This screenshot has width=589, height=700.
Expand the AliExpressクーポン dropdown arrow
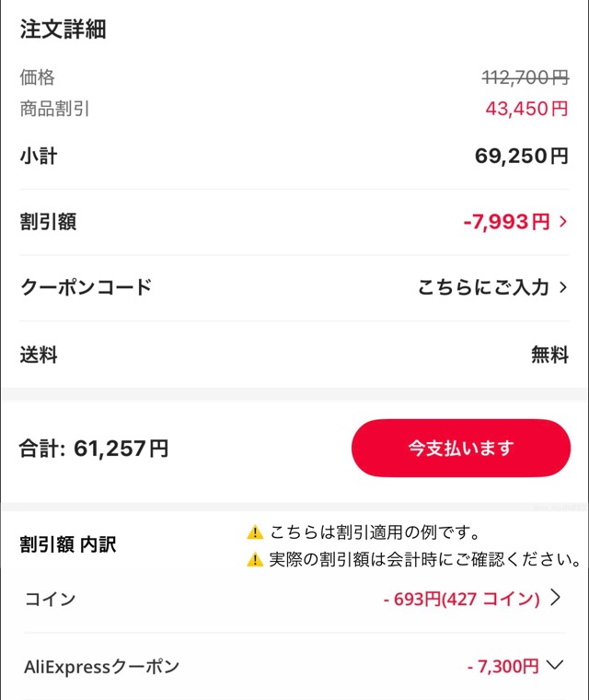pos(554,664)
